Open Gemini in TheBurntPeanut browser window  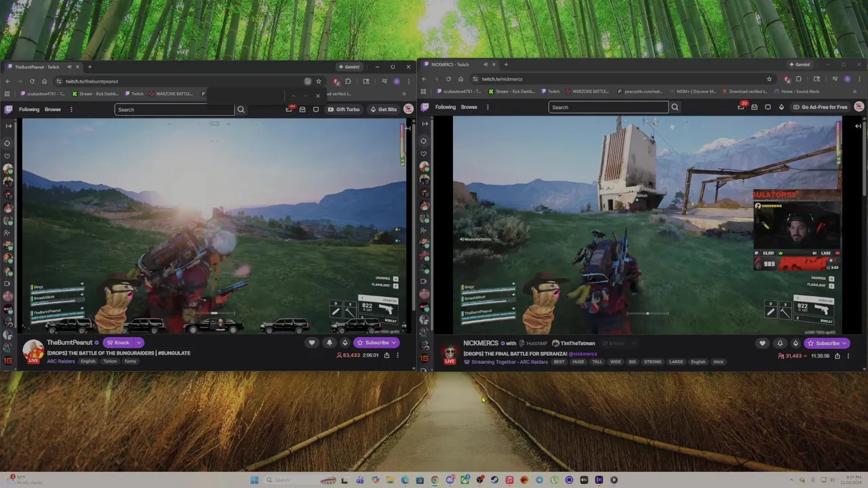(349, 67)
